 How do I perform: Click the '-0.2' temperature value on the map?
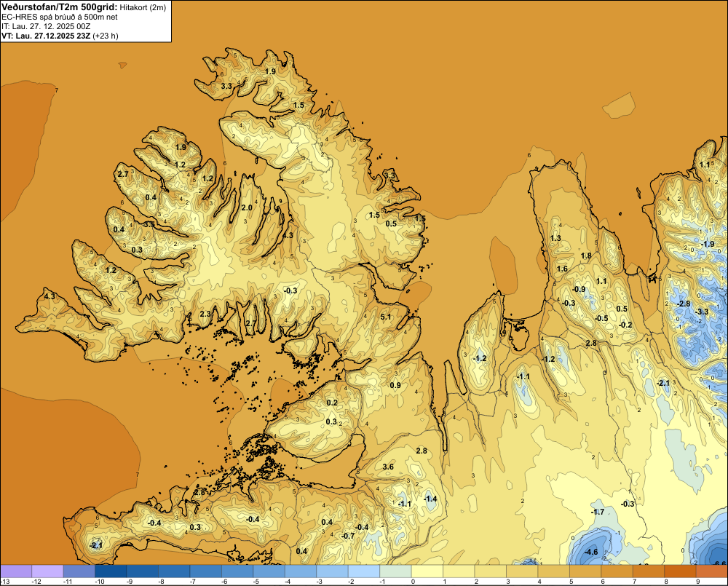pos(625,325)
